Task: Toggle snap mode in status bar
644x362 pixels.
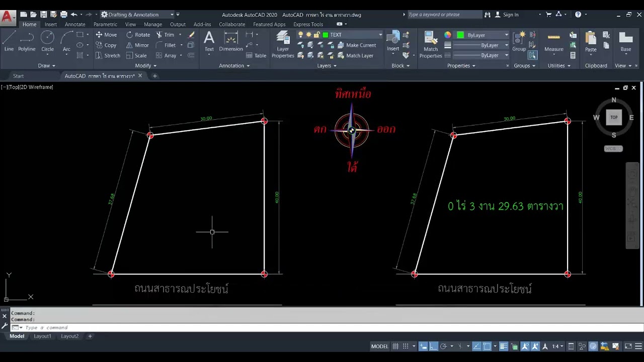Action: point(406,346)
